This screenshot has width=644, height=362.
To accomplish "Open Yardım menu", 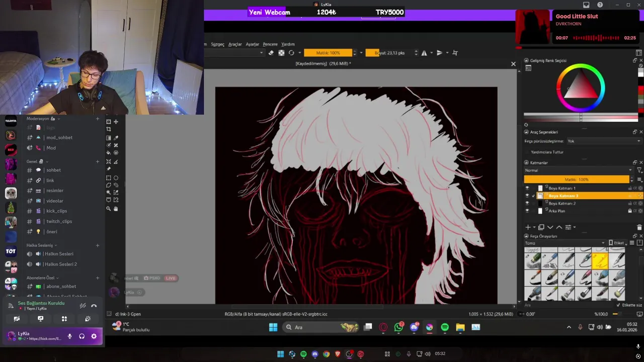I will click(288, 44).
